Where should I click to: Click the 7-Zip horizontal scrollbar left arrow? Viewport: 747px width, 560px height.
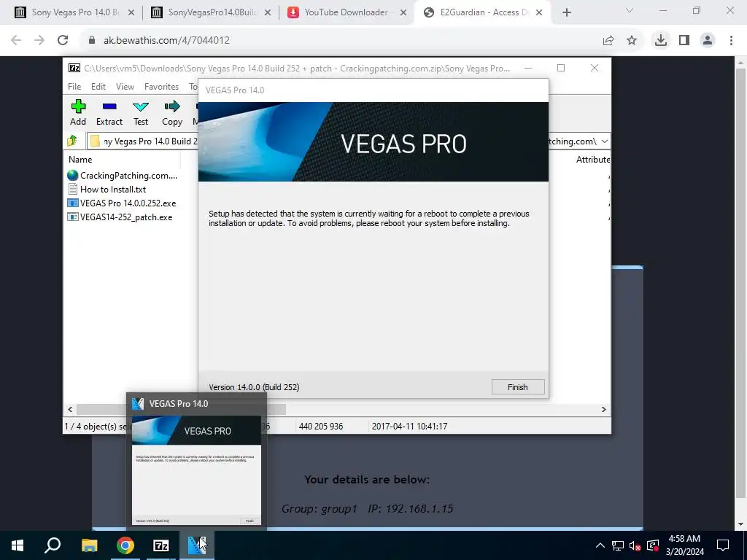point(70,410)
